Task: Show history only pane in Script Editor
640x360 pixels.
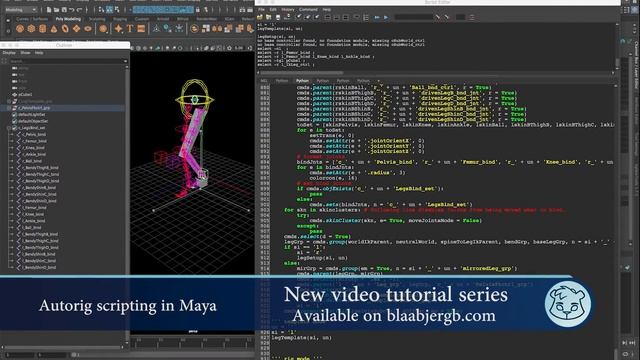Action: [x=327, y=17]
